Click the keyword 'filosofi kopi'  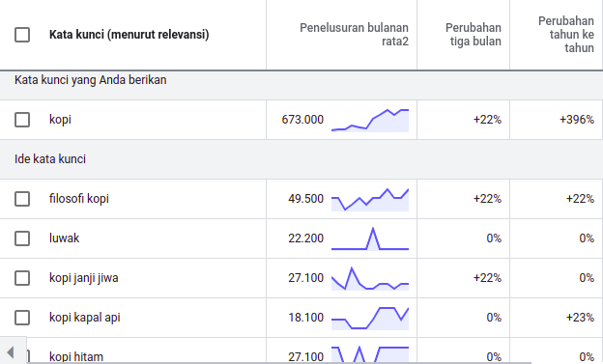(x=79, y=199)
